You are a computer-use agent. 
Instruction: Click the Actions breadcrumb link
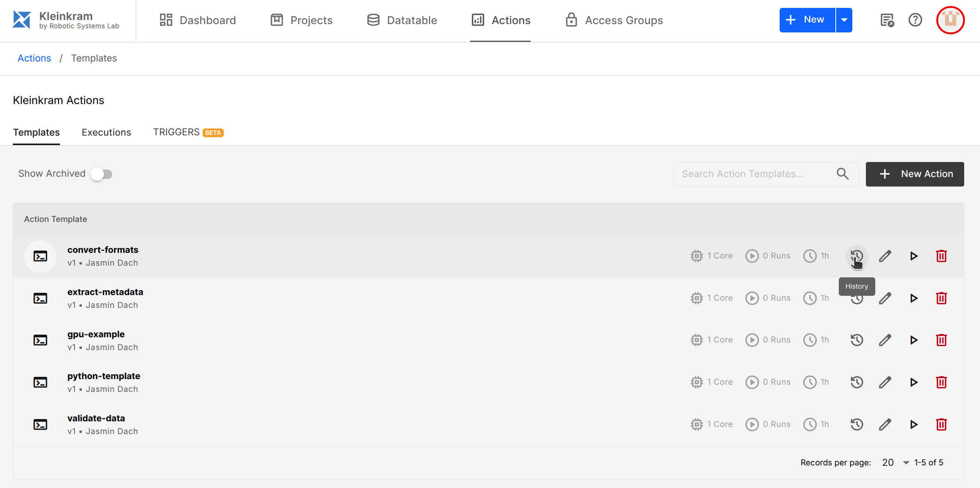[34, 58]
